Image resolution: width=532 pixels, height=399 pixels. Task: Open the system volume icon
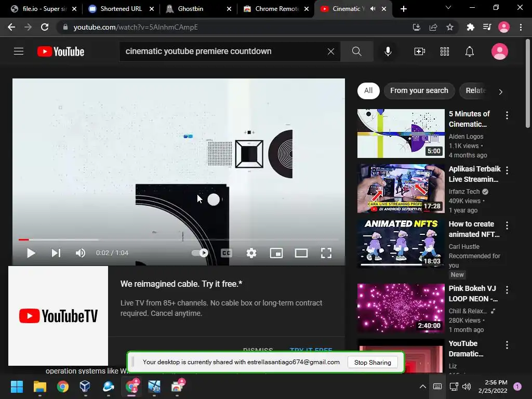point(467,387)
